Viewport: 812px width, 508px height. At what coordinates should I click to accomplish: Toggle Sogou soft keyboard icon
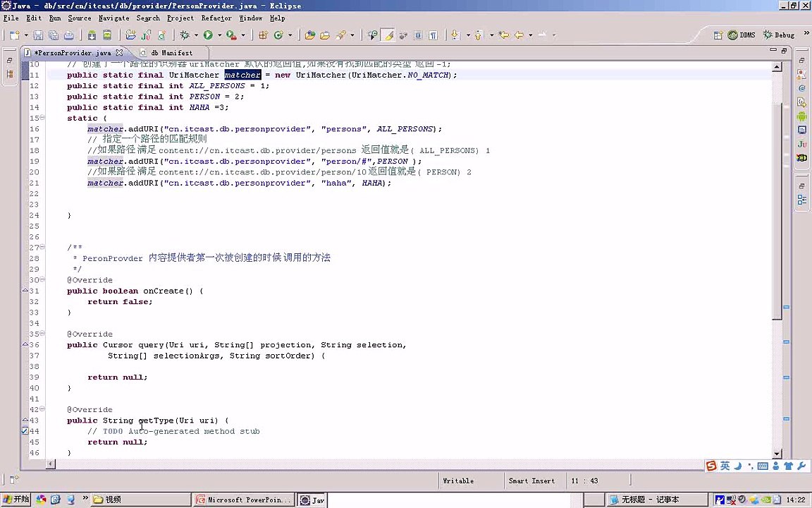[762, 466]
